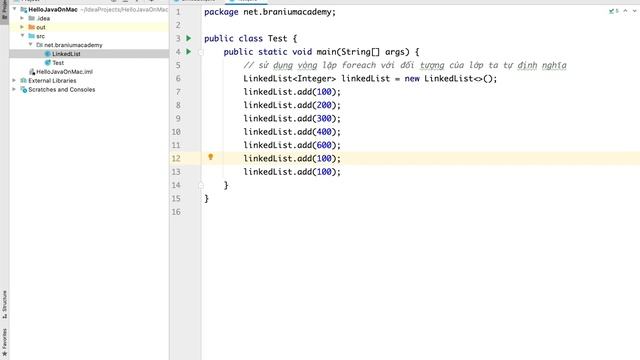
Task: Click 'linkedList.add(600);' statement
Action: pos(292,145)
